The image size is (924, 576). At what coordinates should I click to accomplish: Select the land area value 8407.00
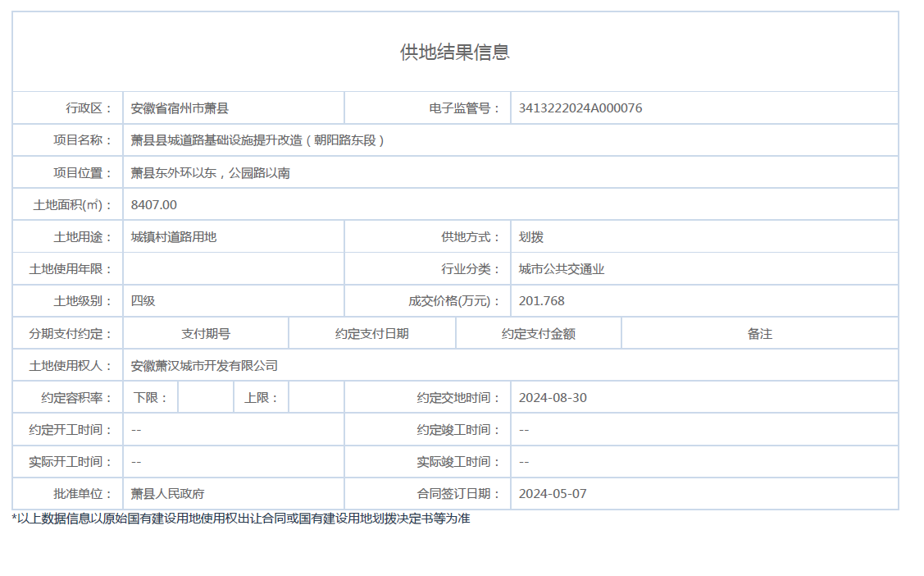(x=154, y=205)
